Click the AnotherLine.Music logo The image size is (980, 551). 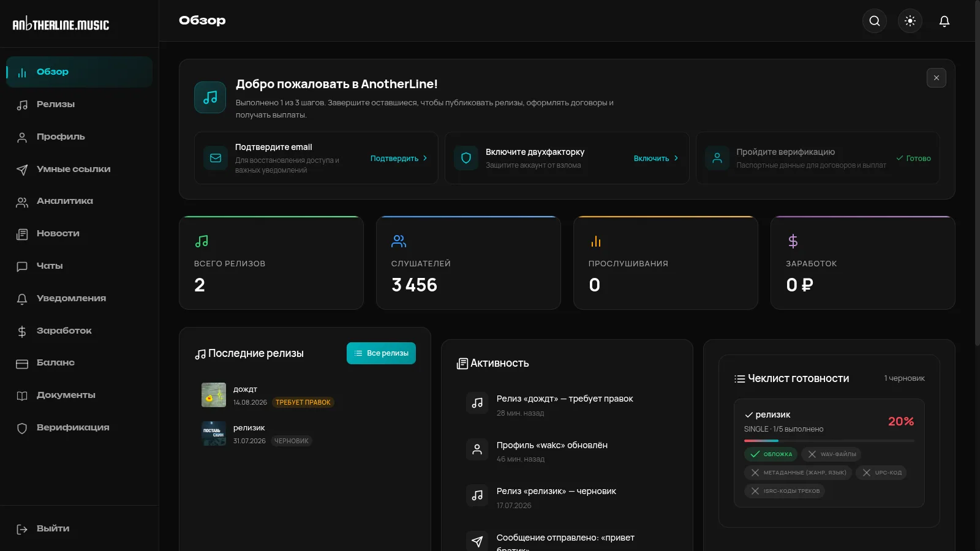click(x=61, y=24)
